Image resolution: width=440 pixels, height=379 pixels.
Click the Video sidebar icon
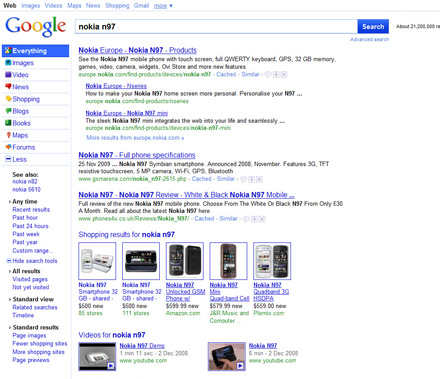point(8,75)
